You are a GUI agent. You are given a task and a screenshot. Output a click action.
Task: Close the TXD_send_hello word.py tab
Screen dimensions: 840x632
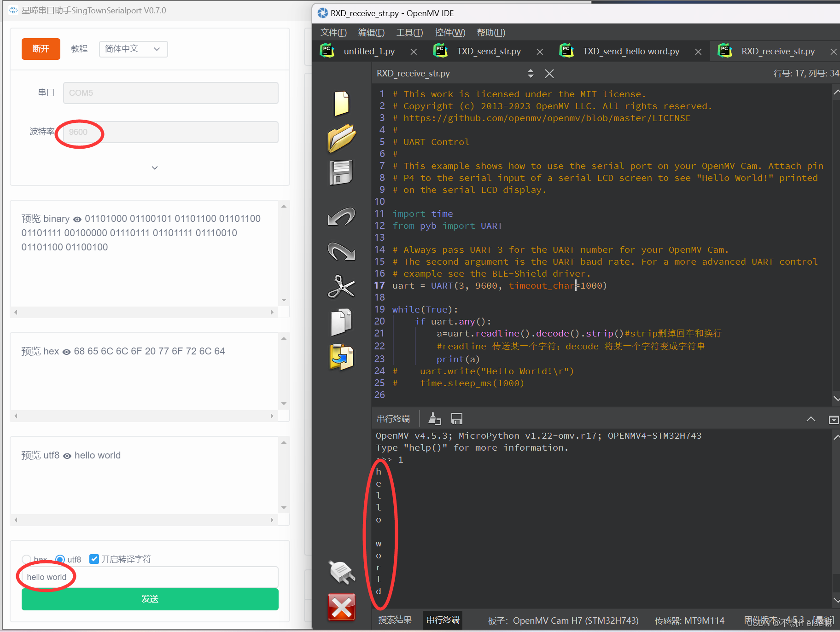pos(698,52)
